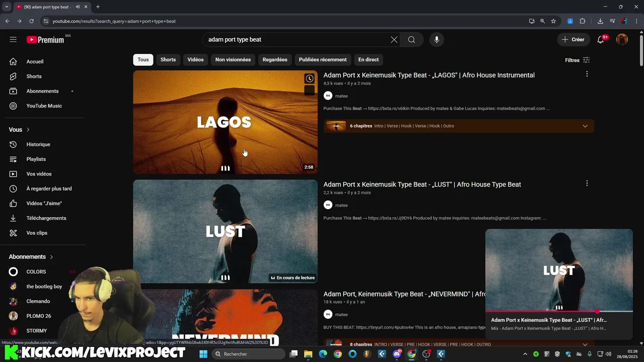
Task: Select the Vidéos filter chip
Action: click(195, 59)
